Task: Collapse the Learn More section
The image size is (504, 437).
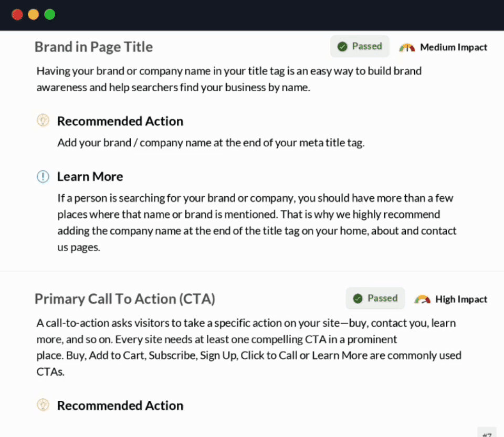Action: coord(90,177)
